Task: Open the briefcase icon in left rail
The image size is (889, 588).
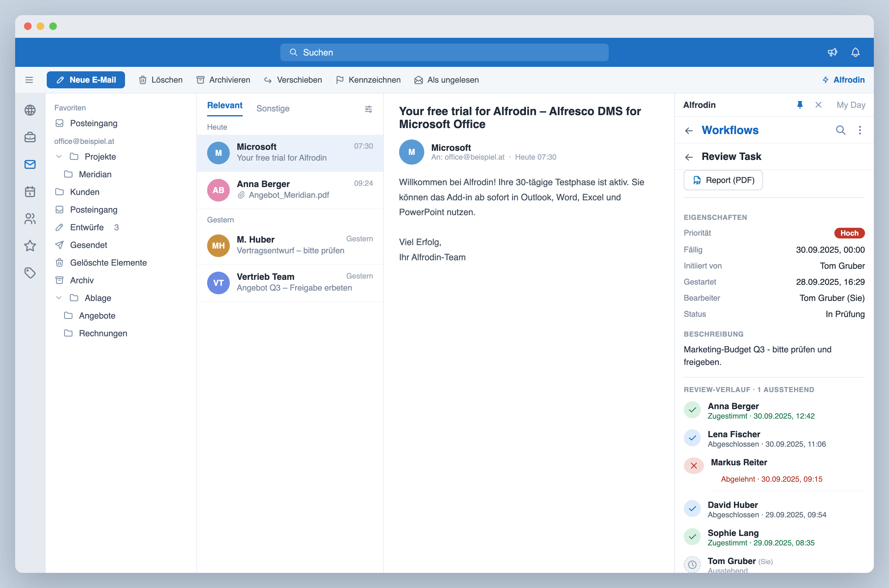Action: click(30, 137)
